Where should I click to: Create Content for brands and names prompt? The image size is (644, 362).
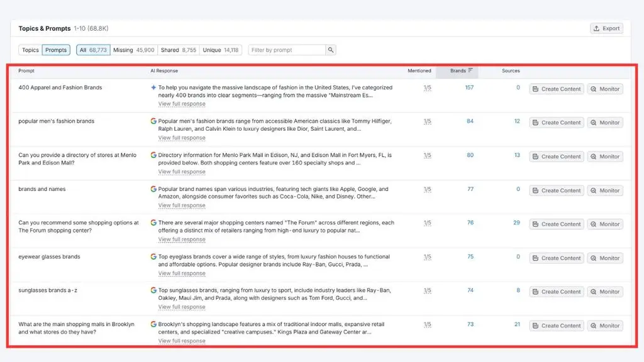point(557,190)
